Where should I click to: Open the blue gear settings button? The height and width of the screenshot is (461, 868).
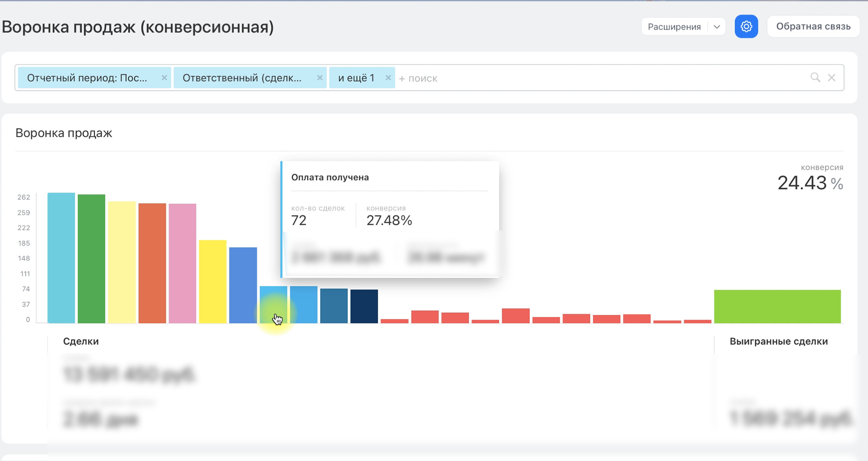tap(746, 26)
